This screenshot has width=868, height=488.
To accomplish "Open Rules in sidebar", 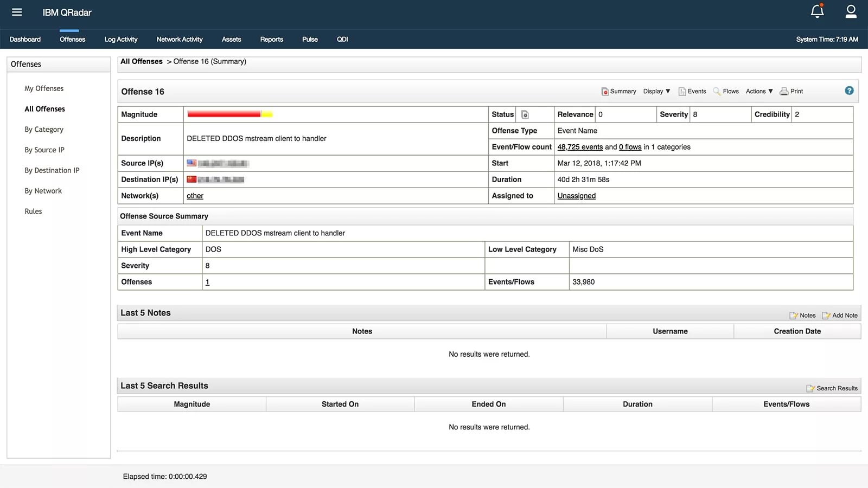I will (33, 211).
